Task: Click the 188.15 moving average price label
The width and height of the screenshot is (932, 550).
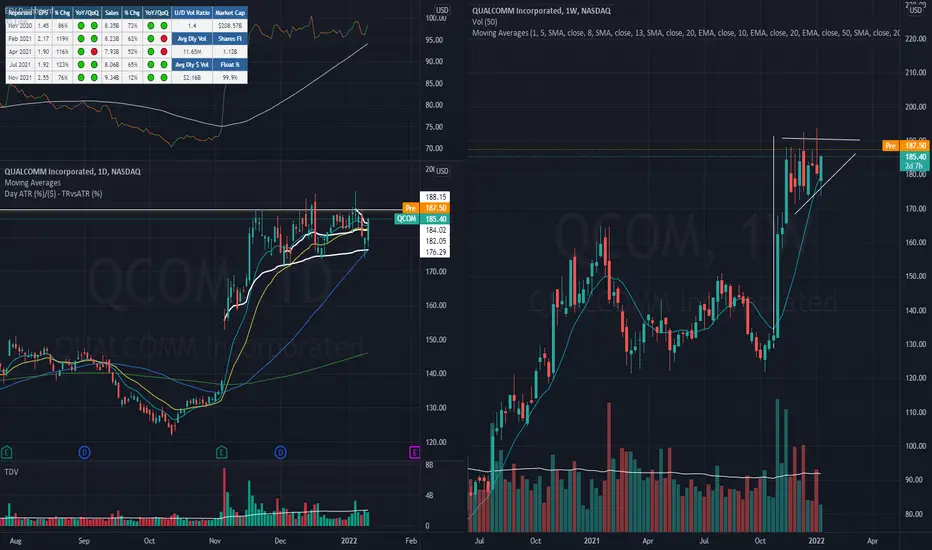Action: point(435,197)
